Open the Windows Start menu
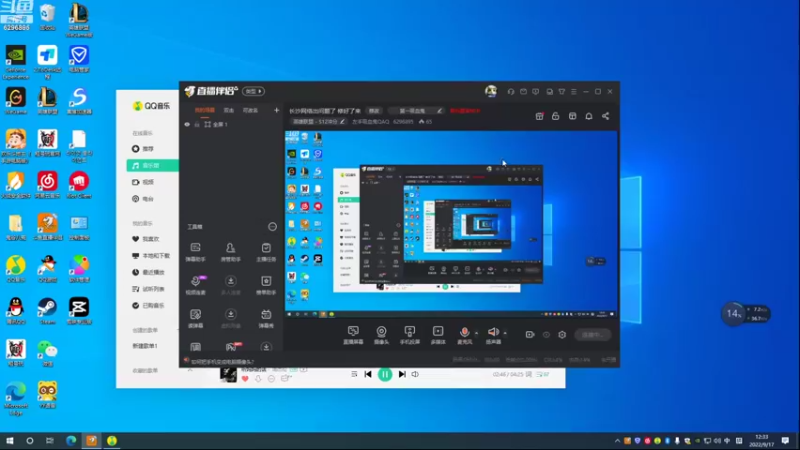The image size is (800, 450). point(9,441)
